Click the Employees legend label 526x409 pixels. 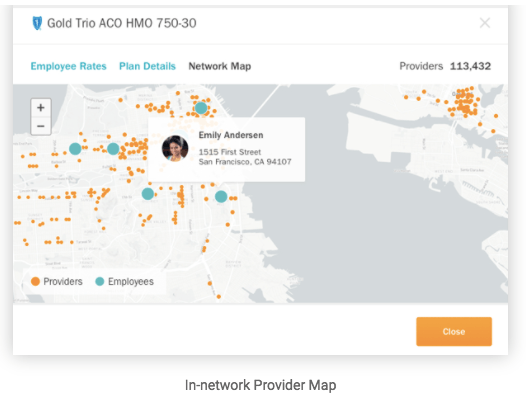131,282
